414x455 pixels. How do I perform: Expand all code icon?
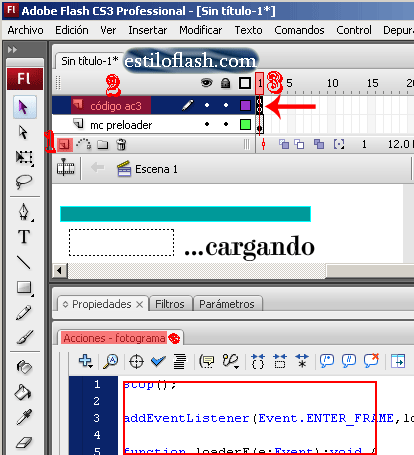click(302, 361)
